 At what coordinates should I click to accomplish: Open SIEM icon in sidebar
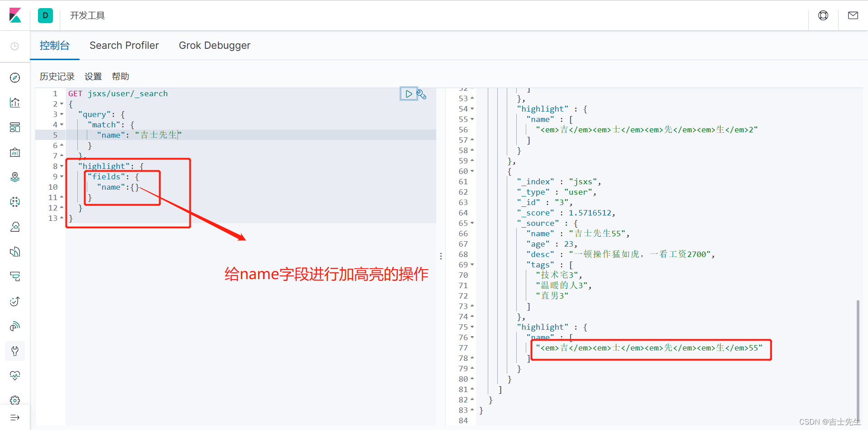15,326
